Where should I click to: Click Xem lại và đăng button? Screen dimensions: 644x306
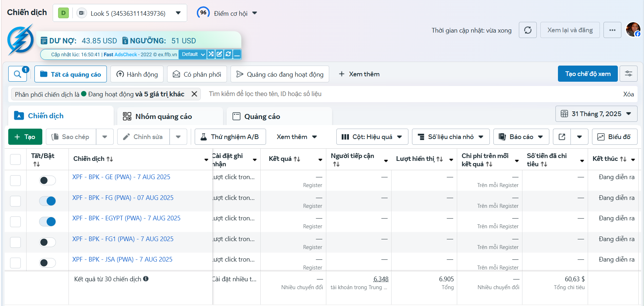pyautogui.click(x=570, y=30)
